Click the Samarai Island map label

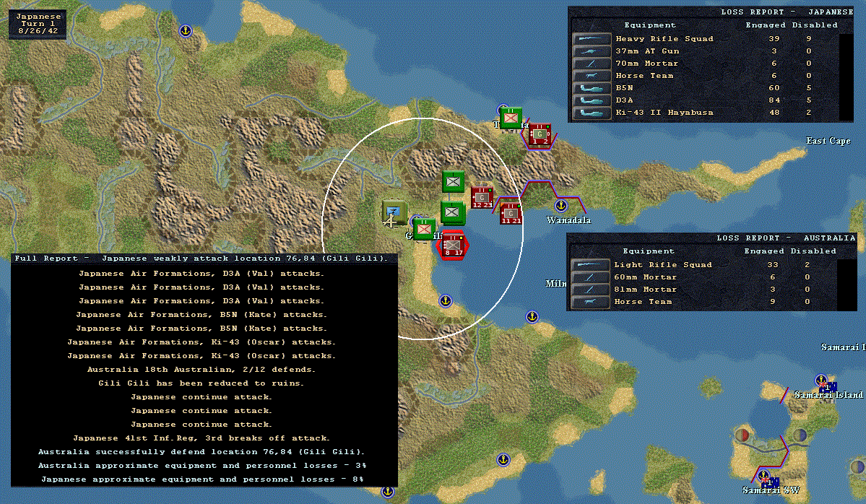[x=828, y=395]
